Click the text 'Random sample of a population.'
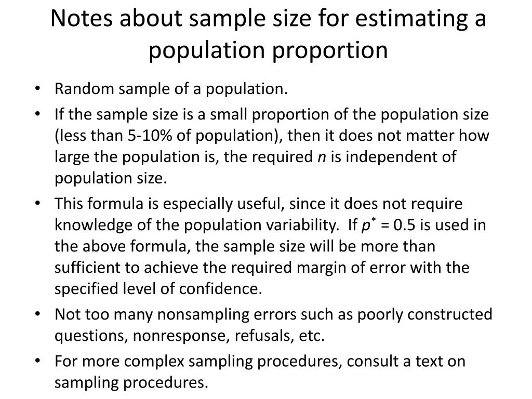The width and height of the screenshot is (532, 399). tap(171, 89)
